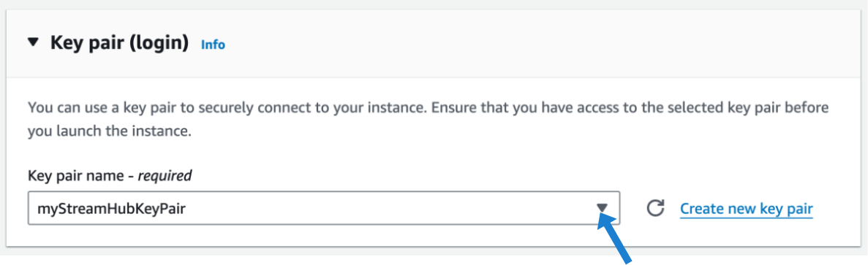Reload key pair list with circular arrow icon

point(655,208)
